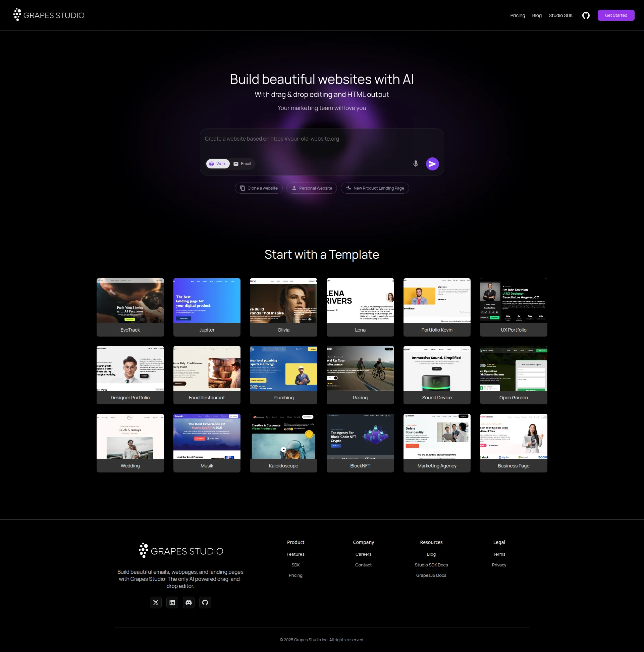Viewport: 644px width, 652px height.
Task: Select the Business Page template
Action: click(514, 443)
